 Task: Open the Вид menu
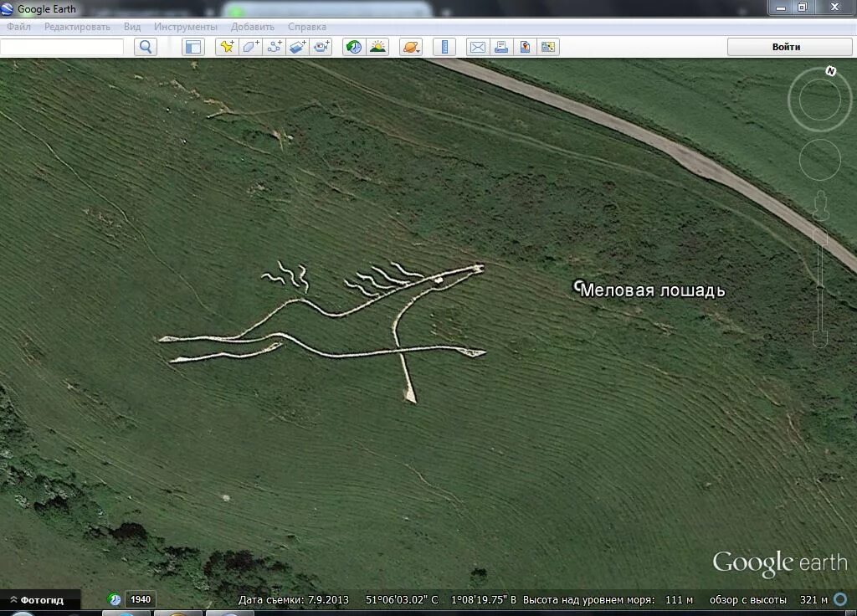tap(131, 26)
